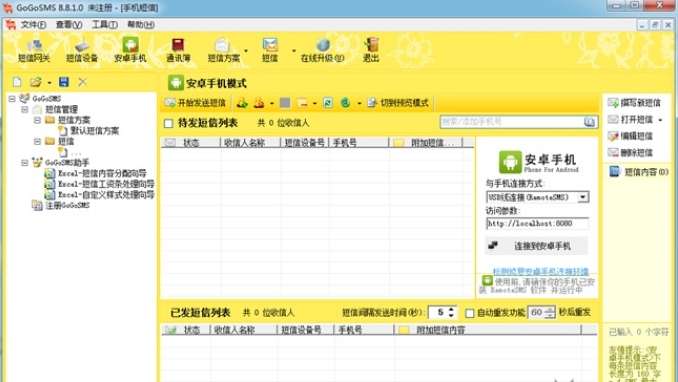Screen dimensions: 678x382
Task: Create new file in left panel toolbar
Action: pyautogui.click(x=17, y=82)
